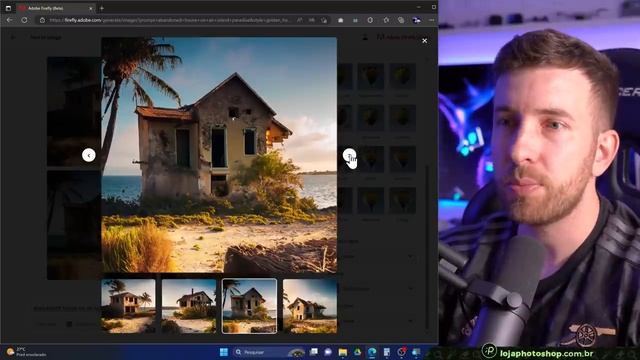Add this page to favorites star
Screen dimensions: 640x360
click(x=324, y=20)
